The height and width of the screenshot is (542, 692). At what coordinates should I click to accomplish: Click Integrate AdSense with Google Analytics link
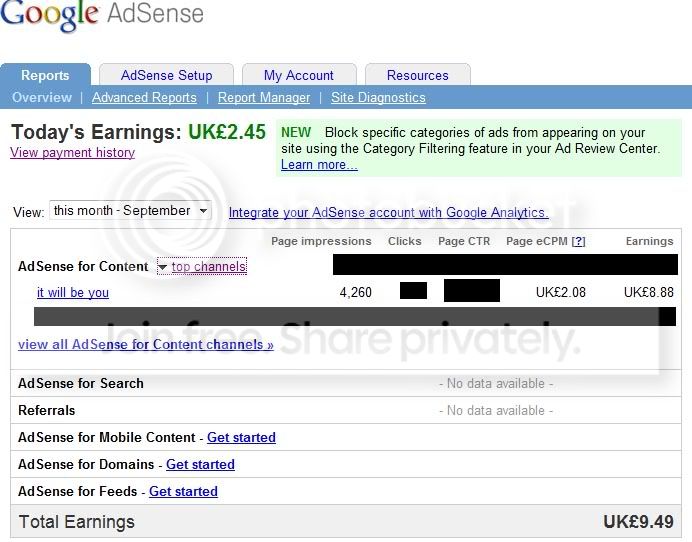(388, 212)
